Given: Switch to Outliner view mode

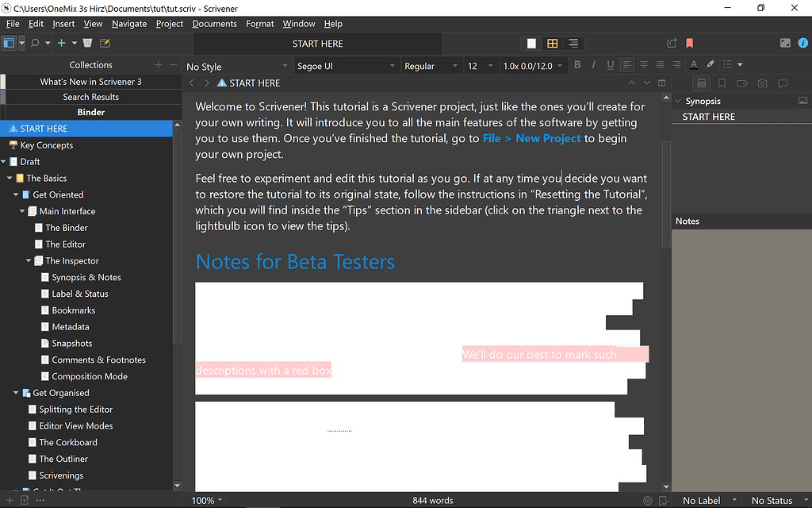Looking at the screenshot, I should click(573, 43).
